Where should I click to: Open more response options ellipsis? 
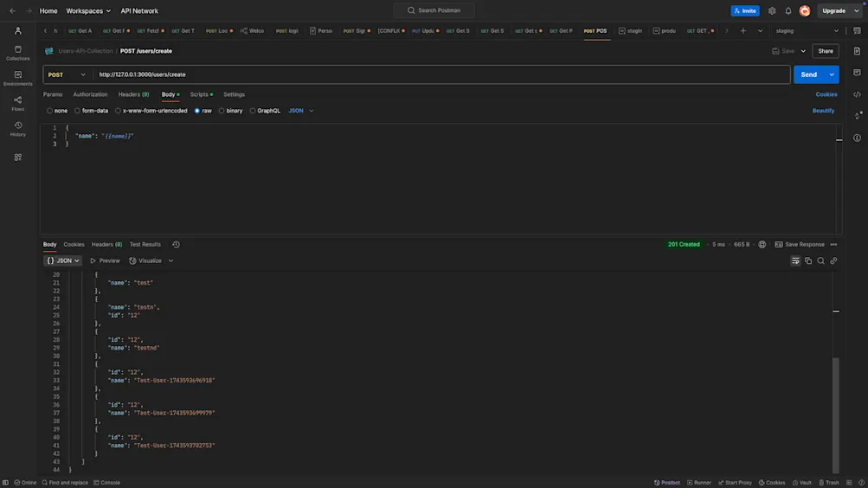coord(833,245)
